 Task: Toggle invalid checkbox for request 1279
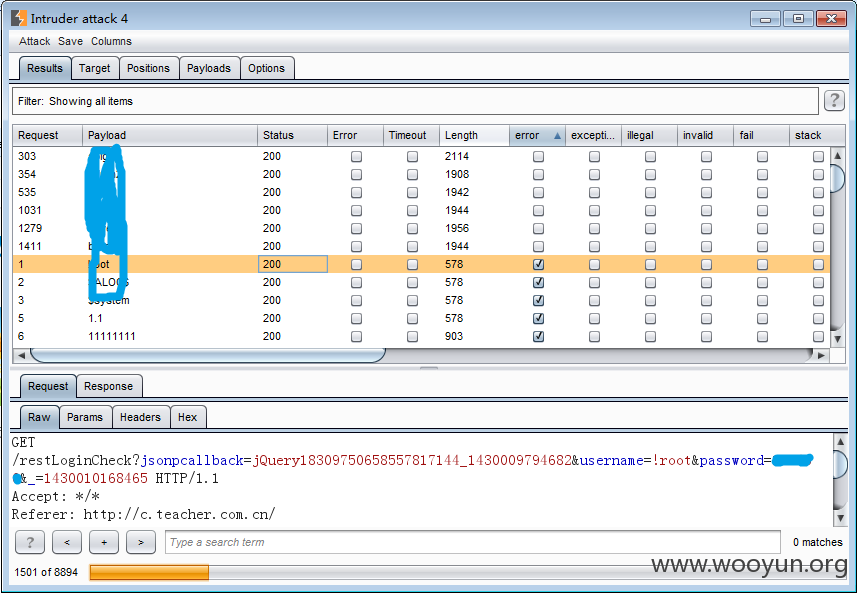coord(706,228)
